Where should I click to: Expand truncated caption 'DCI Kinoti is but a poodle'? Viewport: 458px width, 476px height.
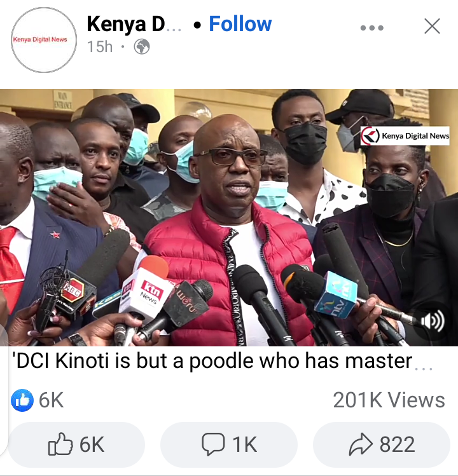tap(212, 361)
